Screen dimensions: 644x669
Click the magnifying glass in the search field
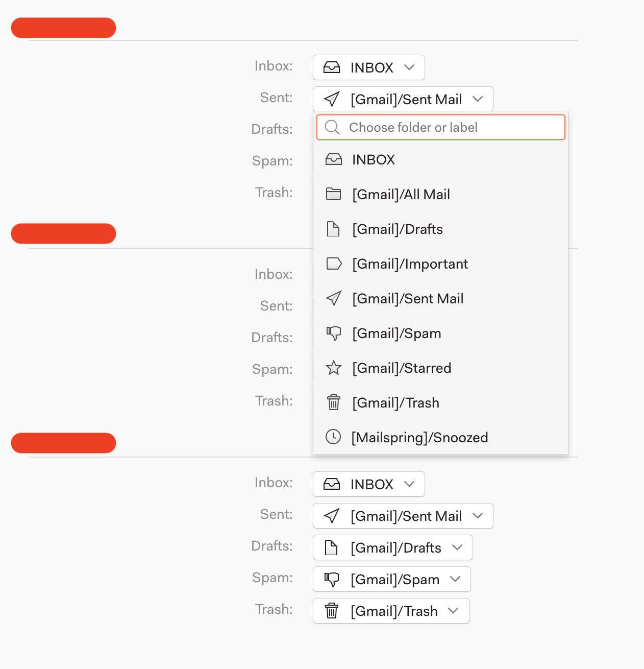click(332, 127)
